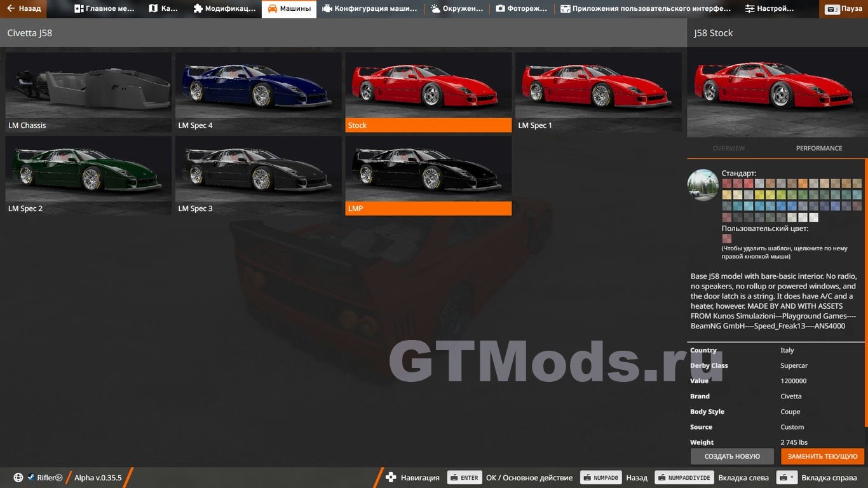This screenshot has width=868, height=488.
Task: Open the Окружение weather tab
Action: coord(457,9)
